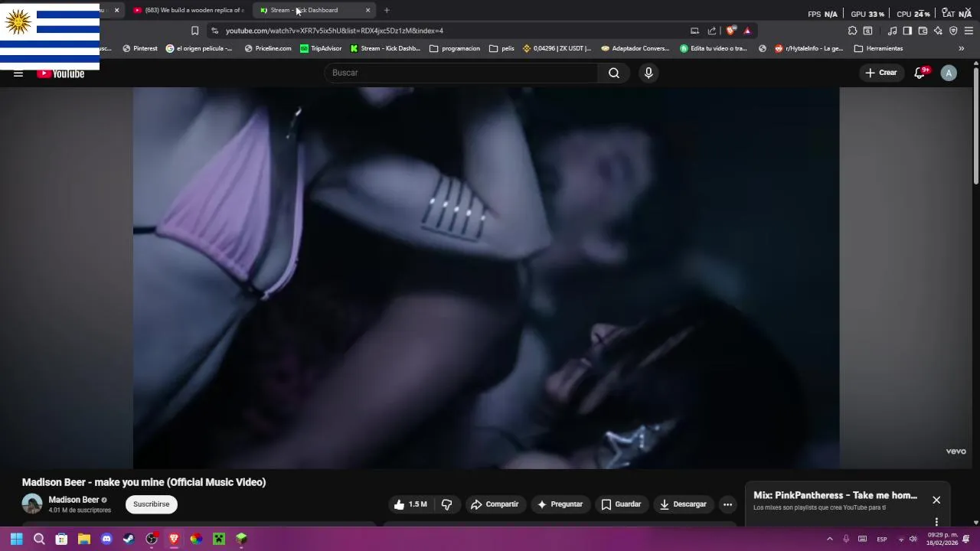Open Pinterest bookmark
Viewport: 980px width, 551px height.
(x=139, y=48)
